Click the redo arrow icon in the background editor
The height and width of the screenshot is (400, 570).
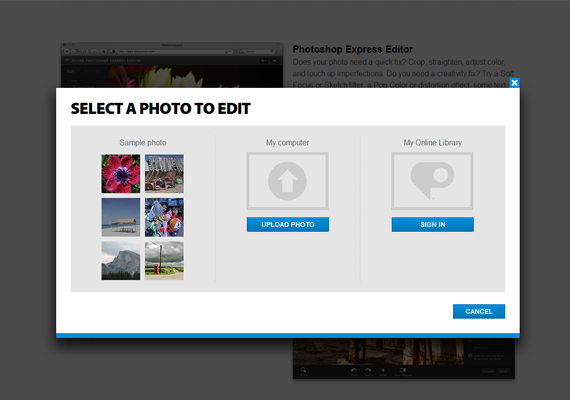click(x=368, y=370)
